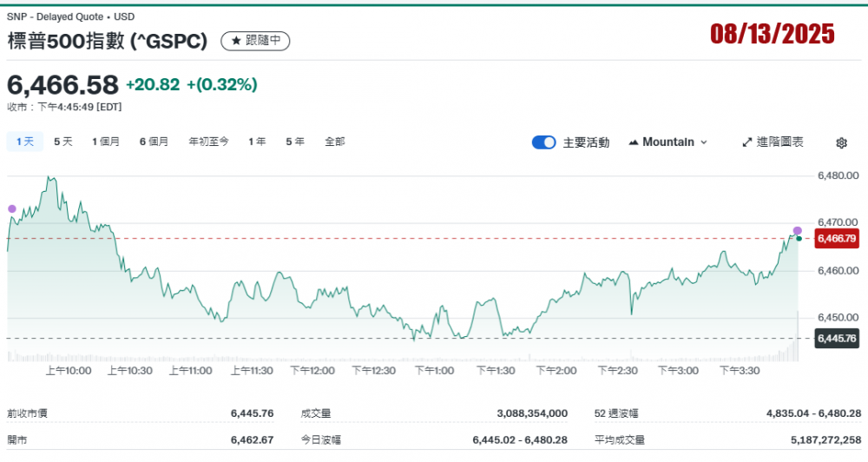Switch to the 5天 range
The height and width of the screenshot is (462, 868).
point(63,142)
